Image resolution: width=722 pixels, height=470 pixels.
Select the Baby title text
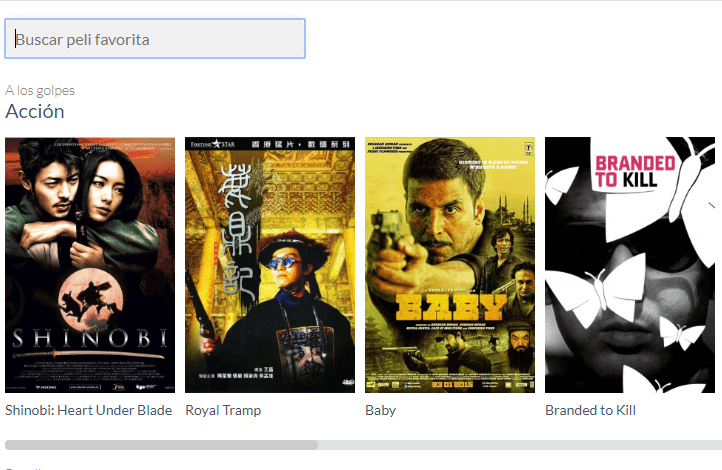coord(380,410)
